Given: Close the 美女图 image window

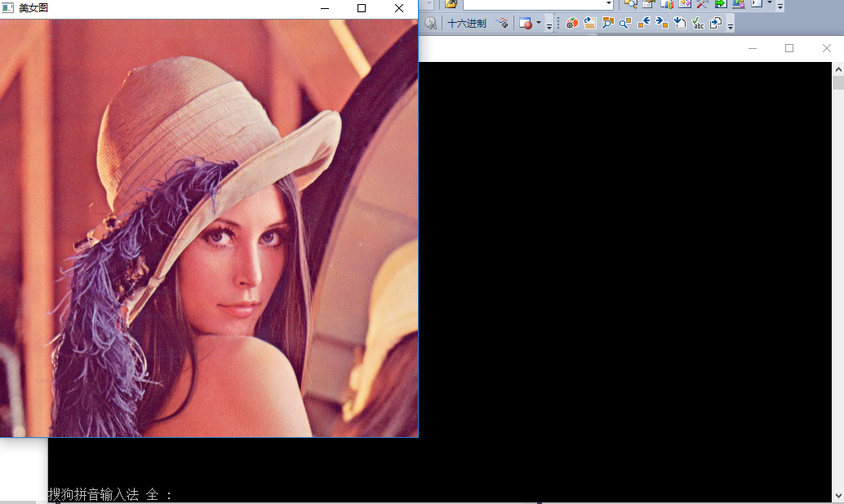Looking at the screenshot, I should 399,8.
